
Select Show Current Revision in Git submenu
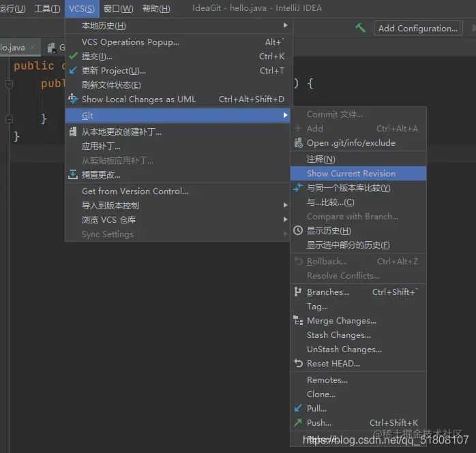[x=358, y=173]
